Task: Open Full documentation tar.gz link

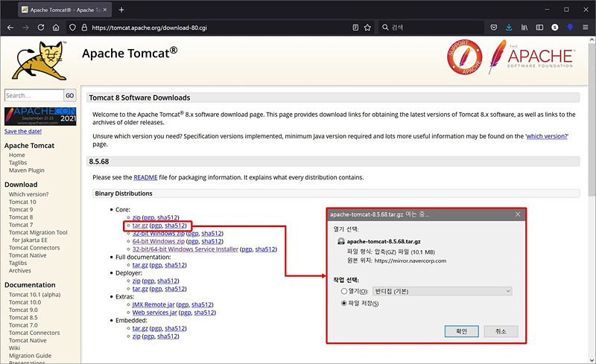Action: pos(140,265)
